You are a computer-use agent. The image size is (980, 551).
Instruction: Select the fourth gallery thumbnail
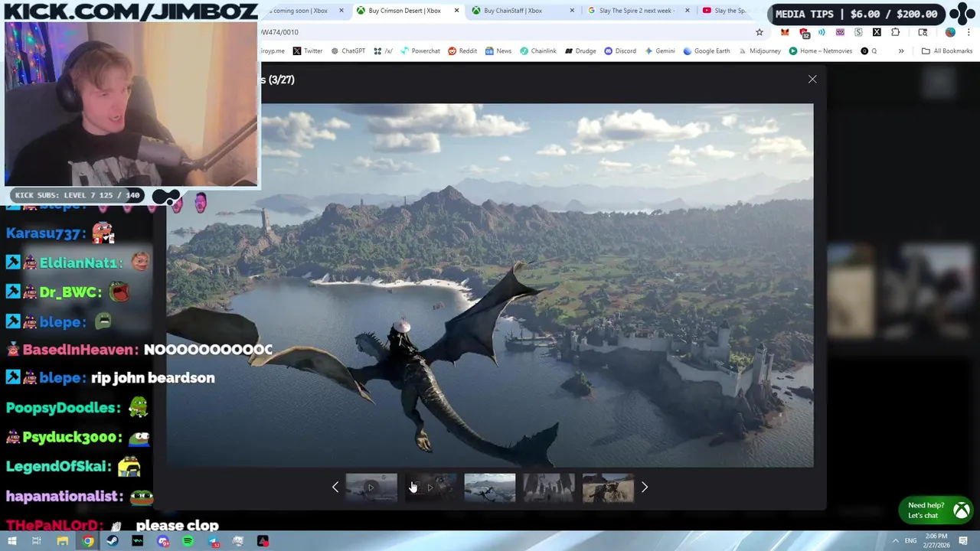coord(548,487)
